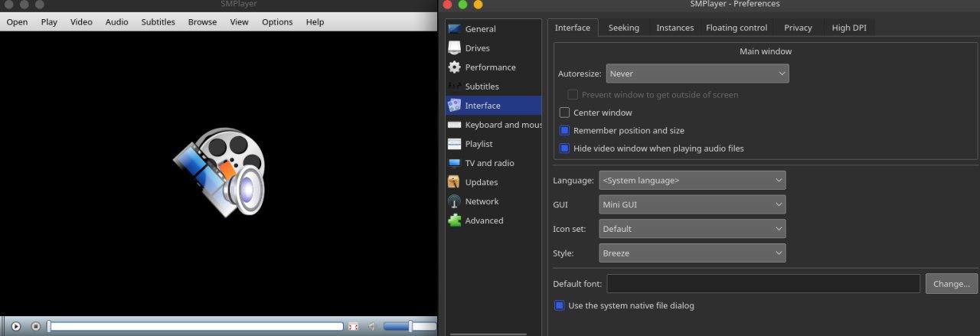Click the Interface section icon
This screenshot has height=336, width=980.
pyautogui.click(x=455, y=106)
